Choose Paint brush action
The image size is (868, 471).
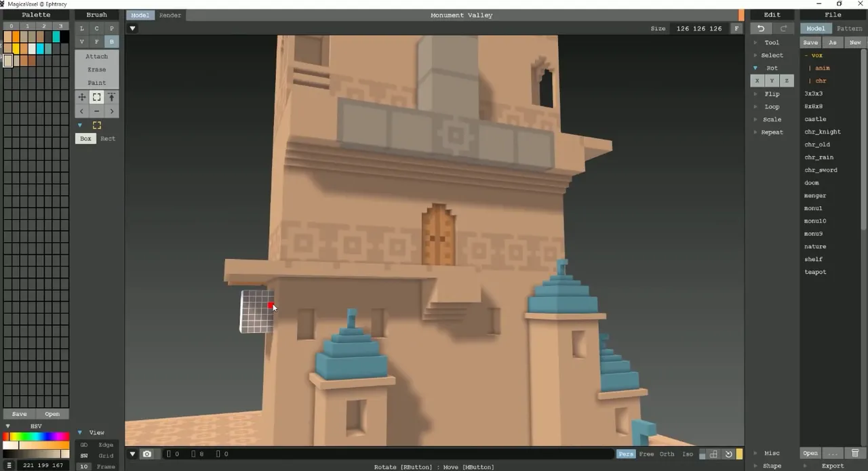tap(96, 83)
